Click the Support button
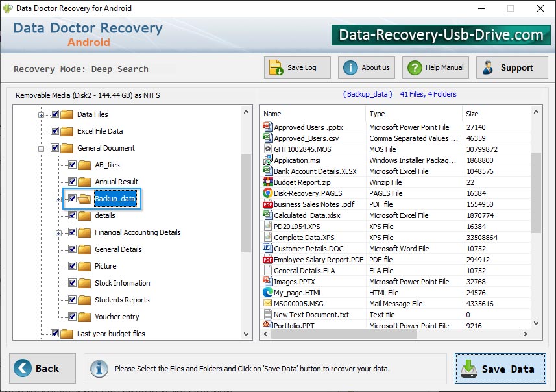The height and width of the screenshot is (392, 556). (512, 67)
